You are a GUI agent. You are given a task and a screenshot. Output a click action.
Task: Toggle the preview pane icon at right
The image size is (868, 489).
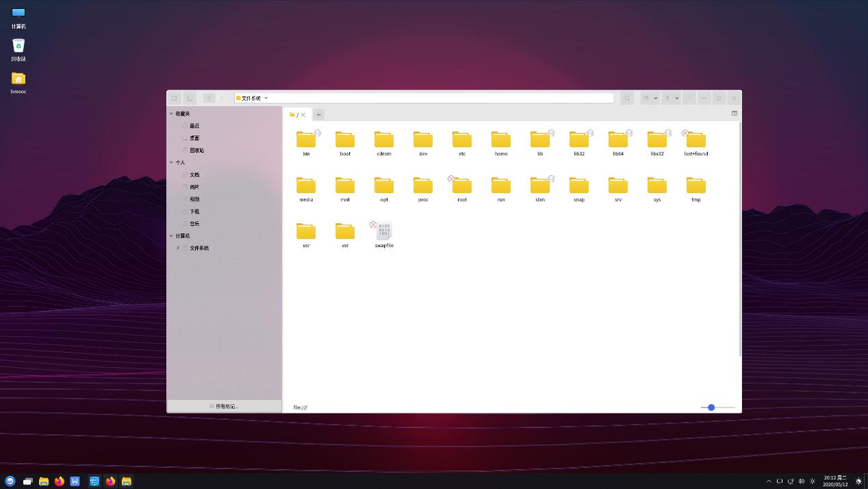734,114
